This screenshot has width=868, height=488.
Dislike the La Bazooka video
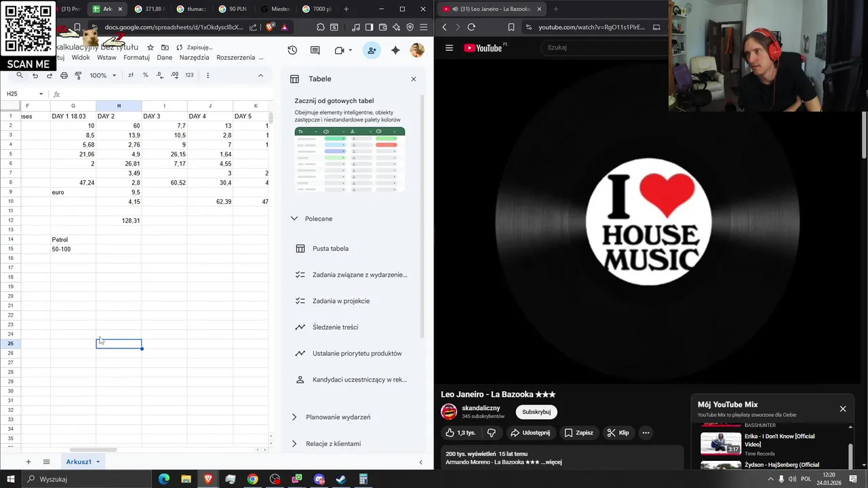(x=492, y=432)
